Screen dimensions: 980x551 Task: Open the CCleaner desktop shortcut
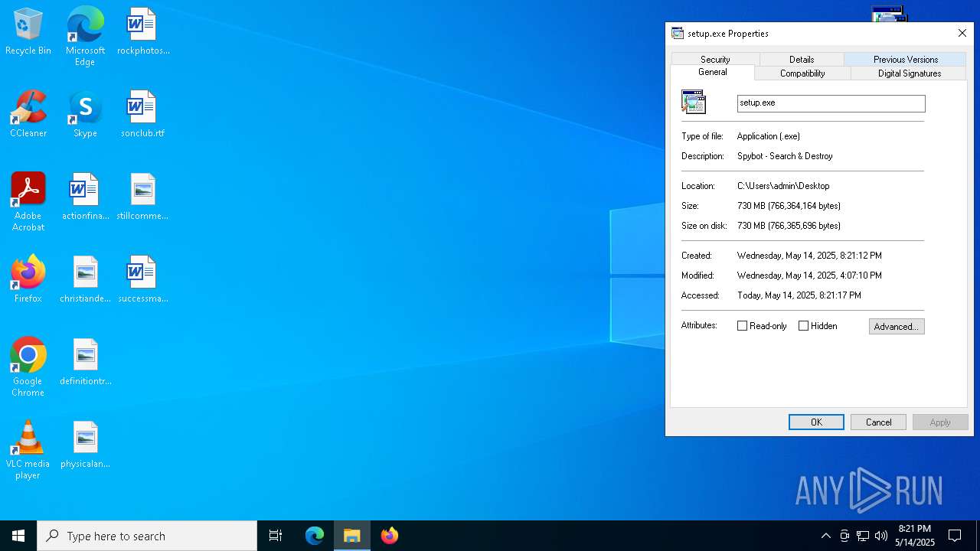click(28, 109)
